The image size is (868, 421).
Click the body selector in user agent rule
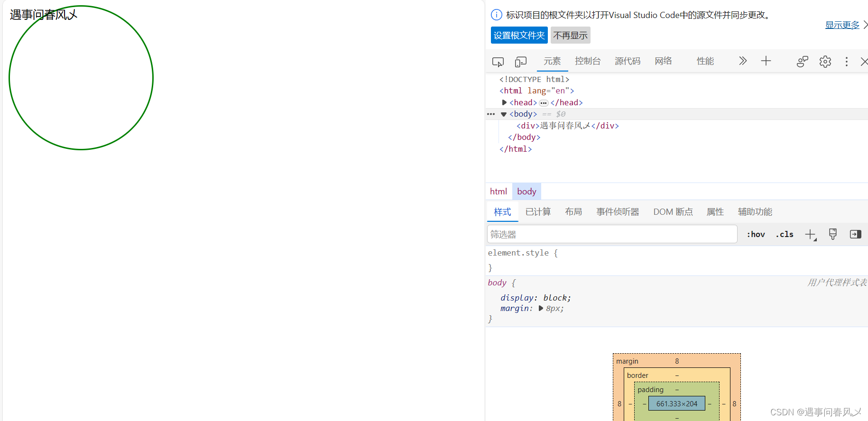[x=497, y=283]
